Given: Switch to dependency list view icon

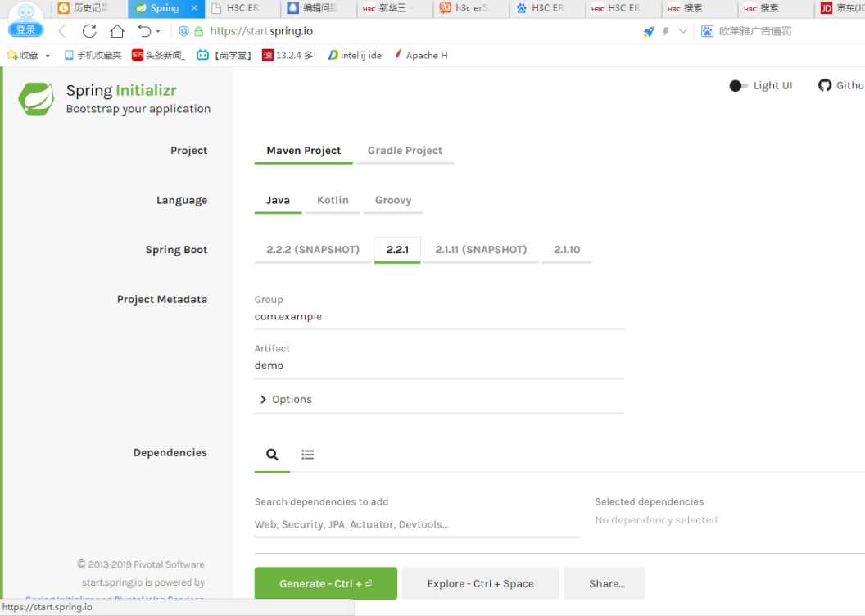Looking at the screenshot, I should point(308,455).
